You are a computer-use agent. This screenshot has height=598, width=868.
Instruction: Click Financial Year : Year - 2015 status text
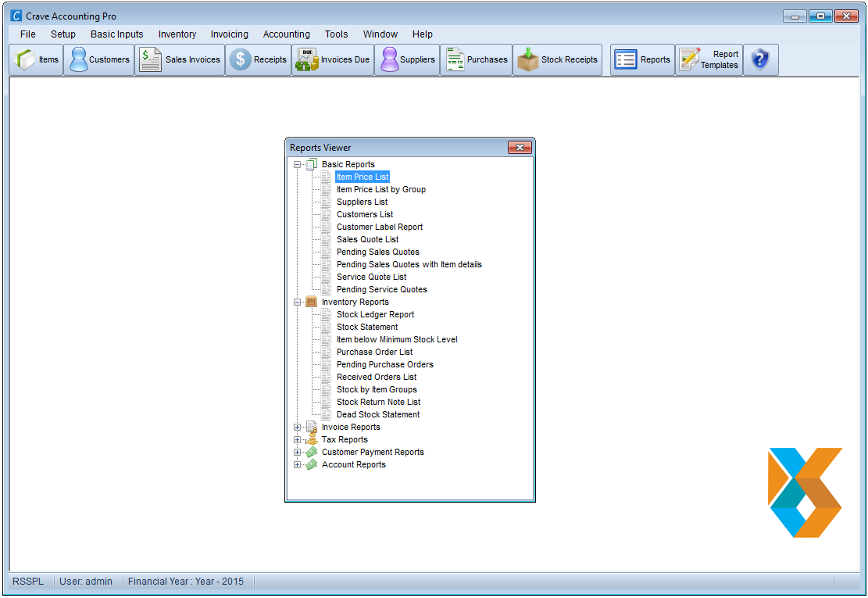click(186, 582)
